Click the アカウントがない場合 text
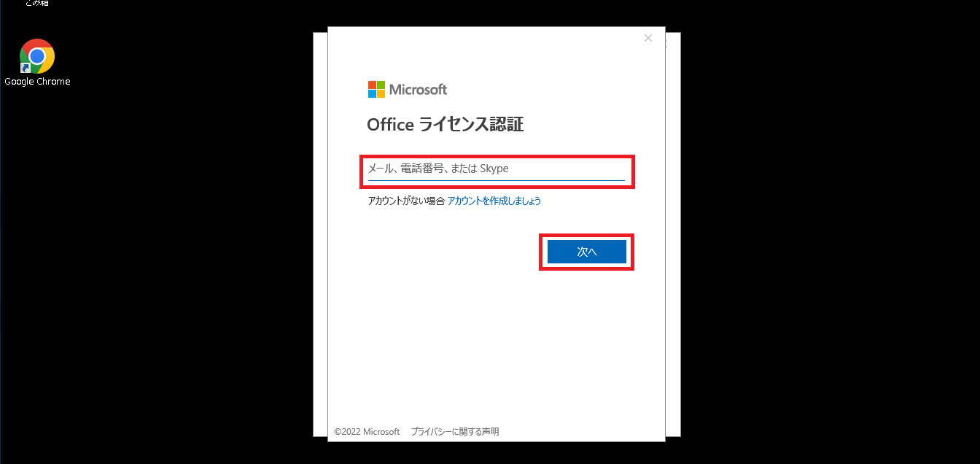 (406, 201)
